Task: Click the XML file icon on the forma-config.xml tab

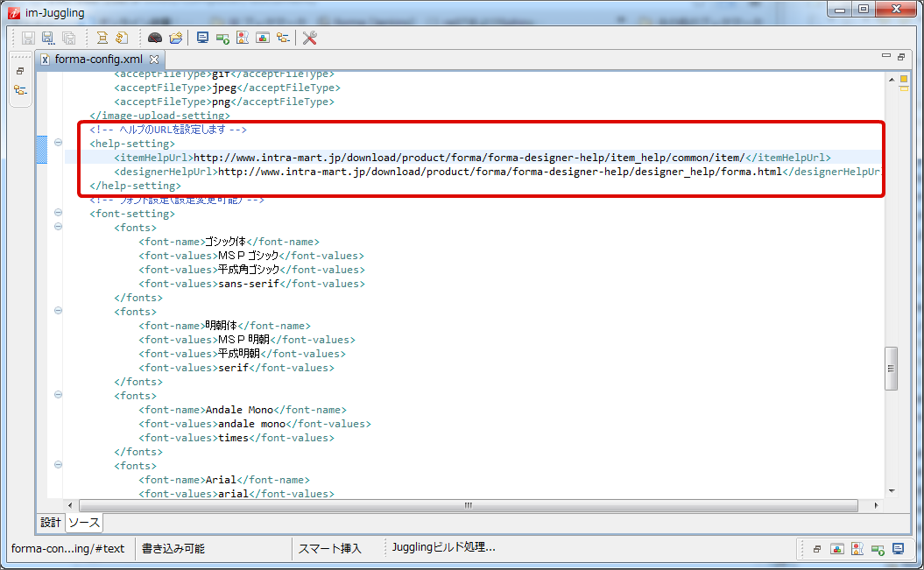Action: tap(45, 60)
